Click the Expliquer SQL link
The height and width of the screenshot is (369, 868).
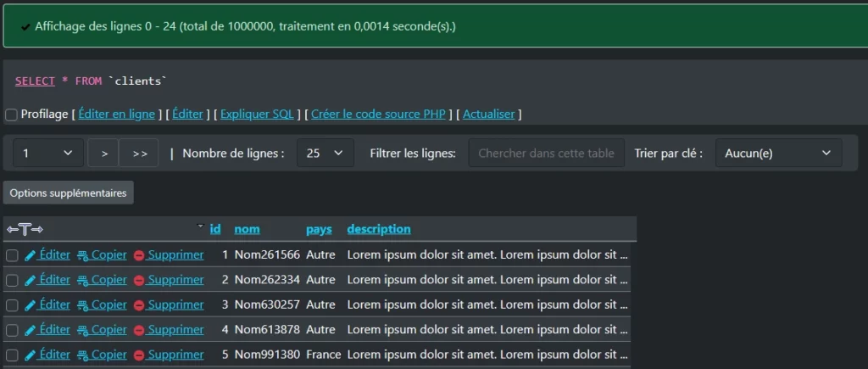point(257,115)
